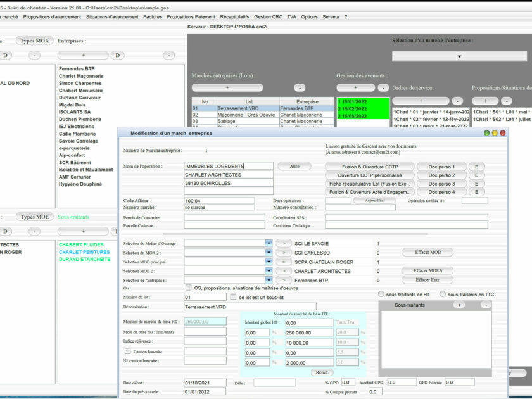Remove an entreprise with the minus button
The width and height of the screenshot is (532, 399).
[x=169, y=55]
